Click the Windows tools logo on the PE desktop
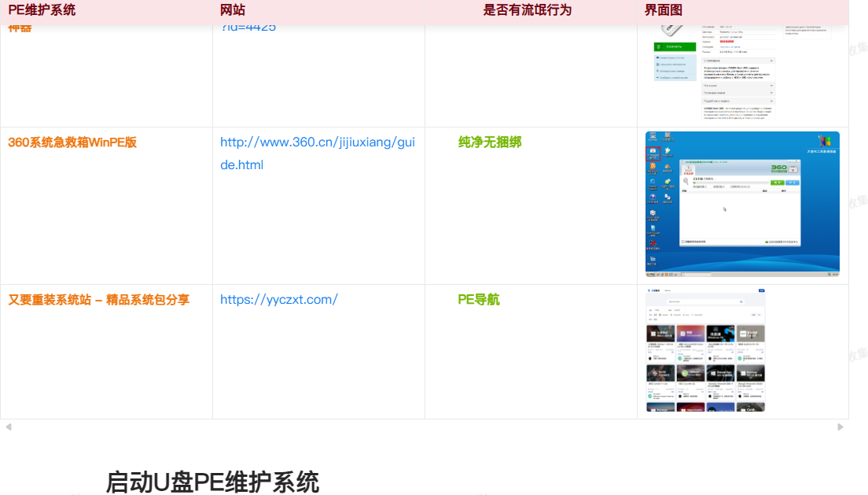This screenshot has width=868, height=495. click(824, 142)
